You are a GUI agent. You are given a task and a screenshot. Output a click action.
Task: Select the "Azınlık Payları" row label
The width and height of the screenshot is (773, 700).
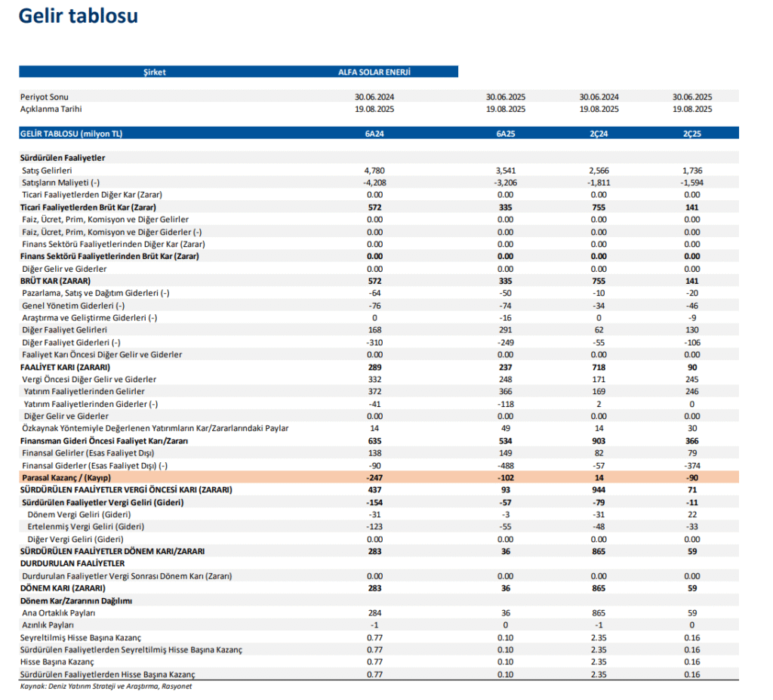coord(48,625)
